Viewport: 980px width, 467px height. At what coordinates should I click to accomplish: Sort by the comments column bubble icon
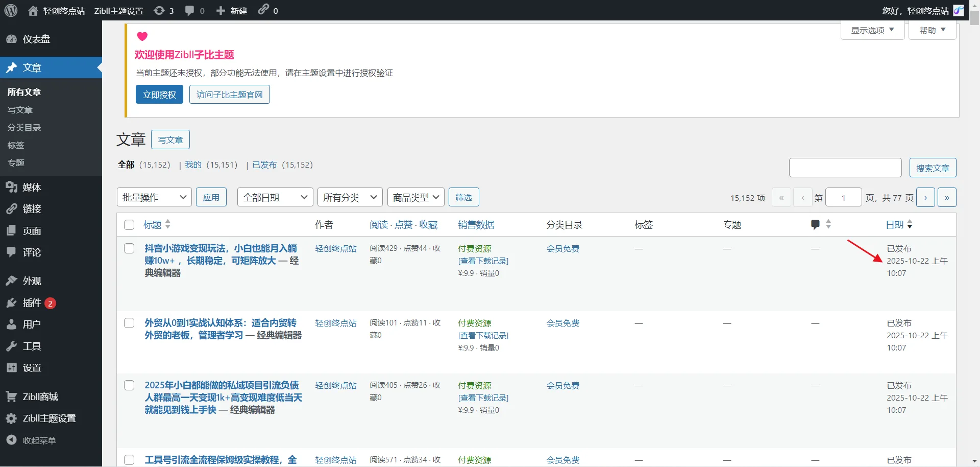(x=815, y=224)
